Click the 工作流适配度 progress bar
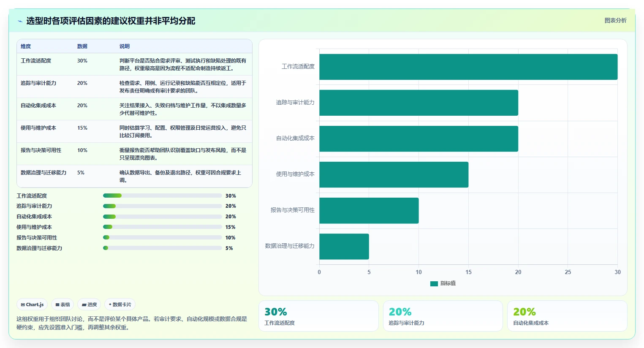The height and width of the screenshot is (348, 644). click(x=163, y=196)
